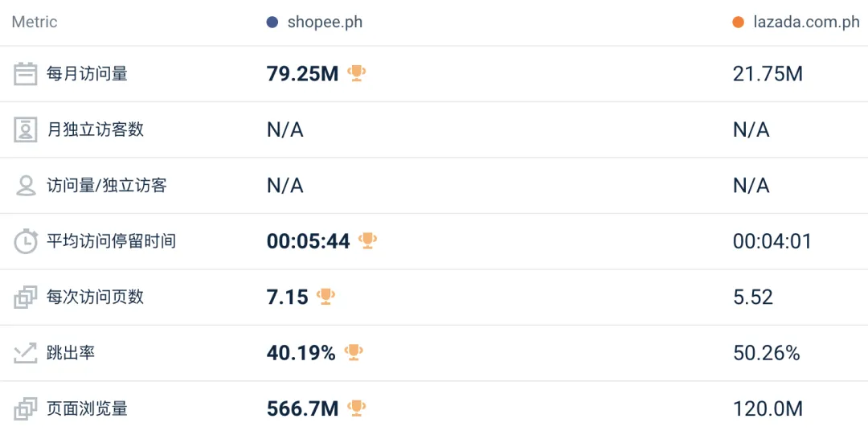
Task: Click the trophy icon next to 00:05:44
Action: [368, 240]
